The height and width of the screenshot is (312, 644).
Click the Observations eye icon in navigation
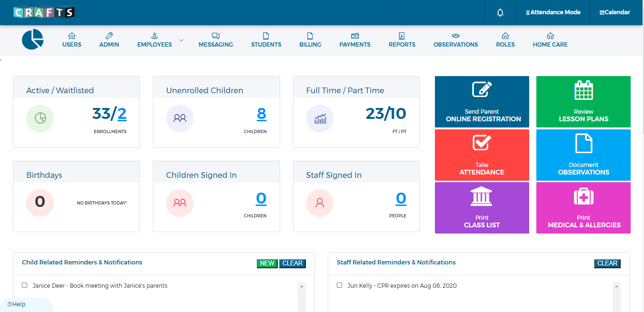pos(455,36)
